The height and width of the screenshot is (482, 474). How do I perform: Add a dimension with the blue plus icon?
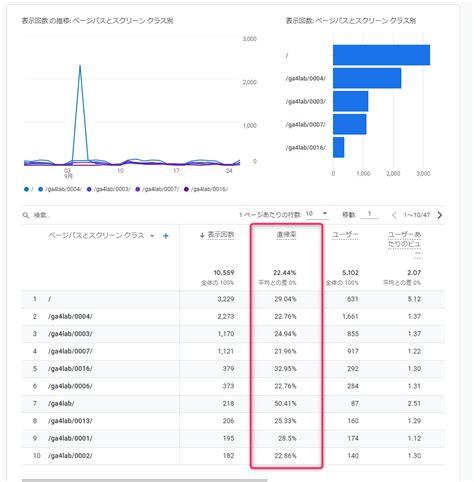coord(166,236)
